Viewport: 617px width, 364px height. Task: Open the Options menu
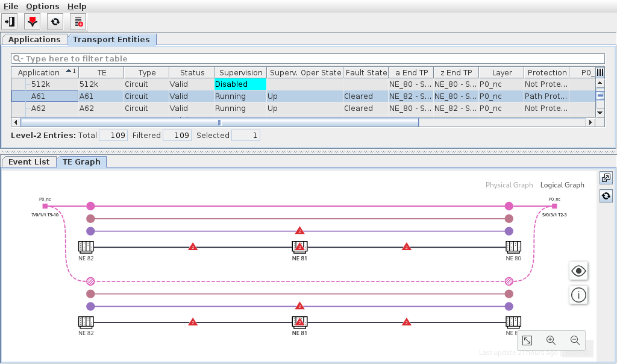point(42,6)
